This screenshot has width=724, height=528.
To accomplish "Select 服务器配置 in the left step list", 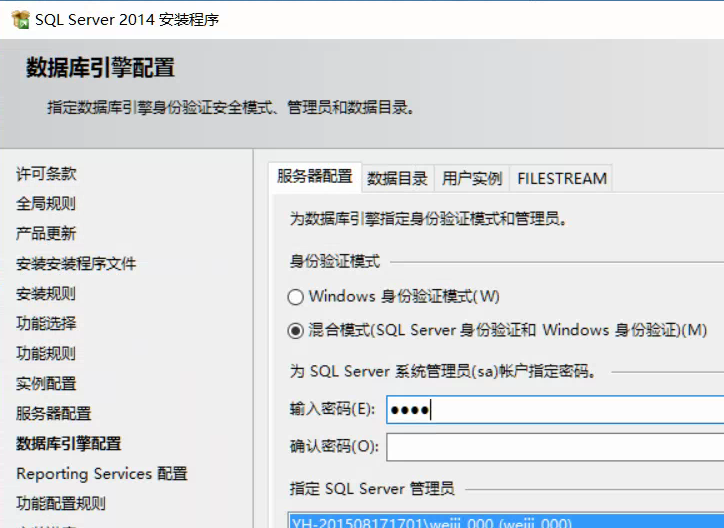I will (54, 414).
